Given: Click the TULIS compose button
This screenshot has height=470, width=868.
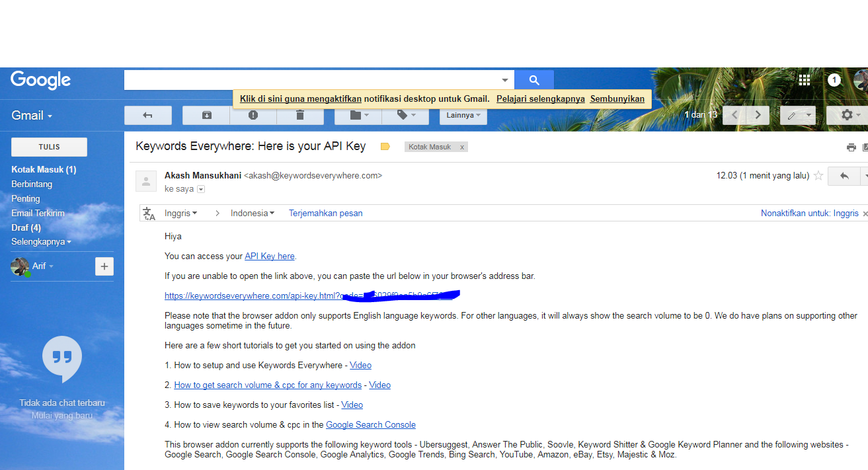Looking at the screenshot, I should tap(50, 147).
